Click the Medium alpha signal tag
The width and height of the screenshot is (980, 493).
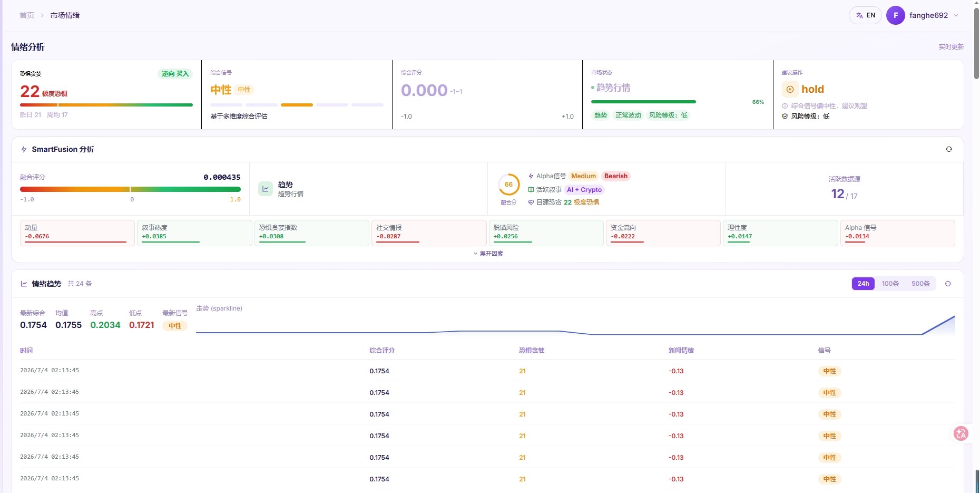[583, 176]
